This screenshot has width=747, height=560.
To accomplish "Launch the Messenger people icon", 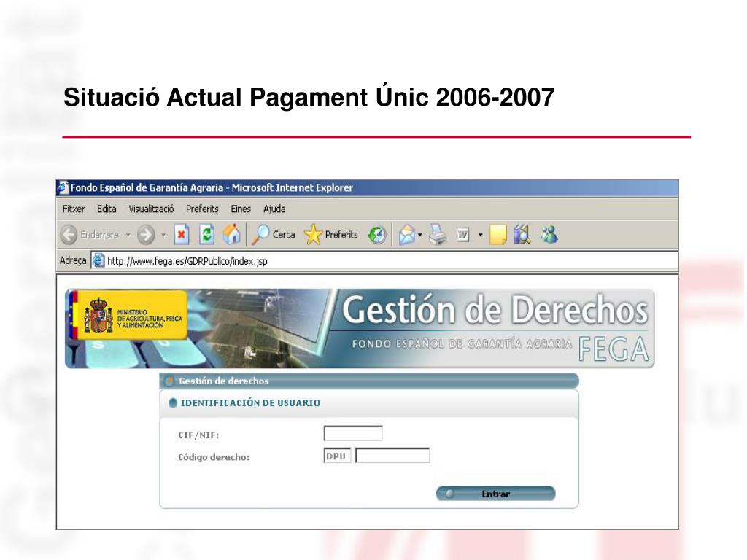I will [x=549, y=234].
